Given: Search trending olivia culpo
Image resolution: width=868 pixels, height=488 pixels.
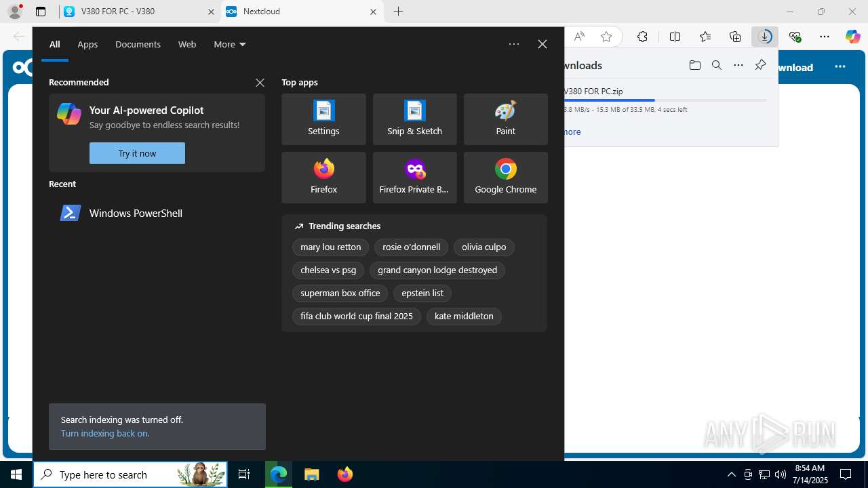Looking at the screenshot, I should click(484, 247).
